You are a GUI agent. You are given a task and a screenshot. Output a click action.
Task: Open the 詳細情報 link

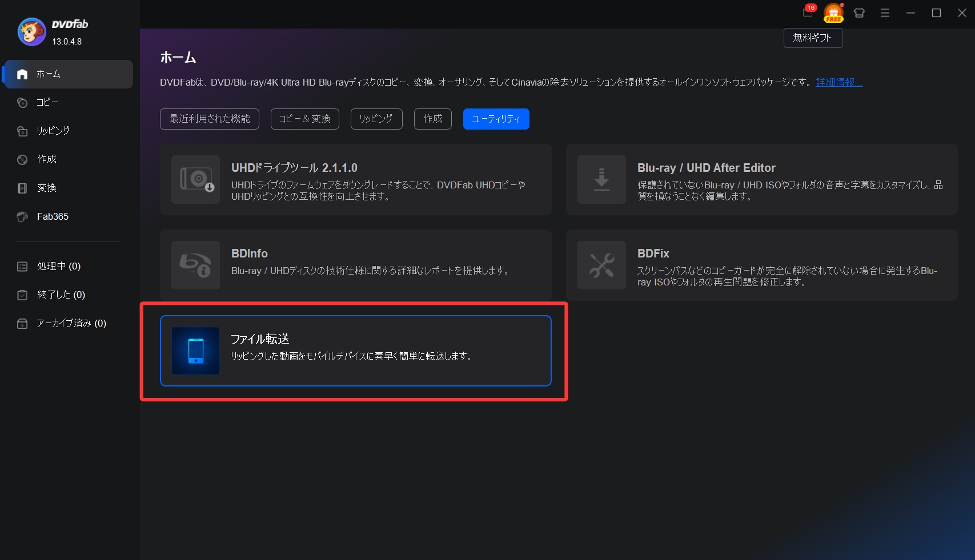coord(839,82)
